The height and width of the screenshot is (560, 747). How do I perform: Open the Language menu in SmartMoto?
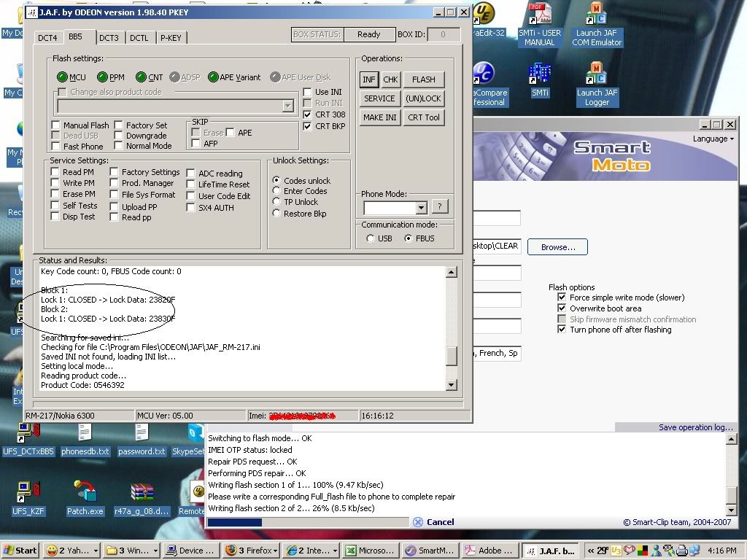coord(713,139)
